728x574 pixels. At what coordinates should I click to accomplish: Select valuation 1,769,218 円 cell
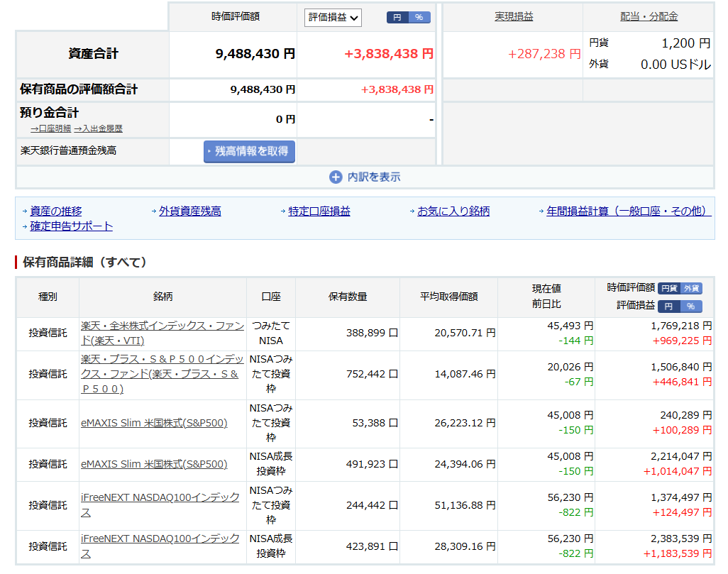(x=681, y=326)
